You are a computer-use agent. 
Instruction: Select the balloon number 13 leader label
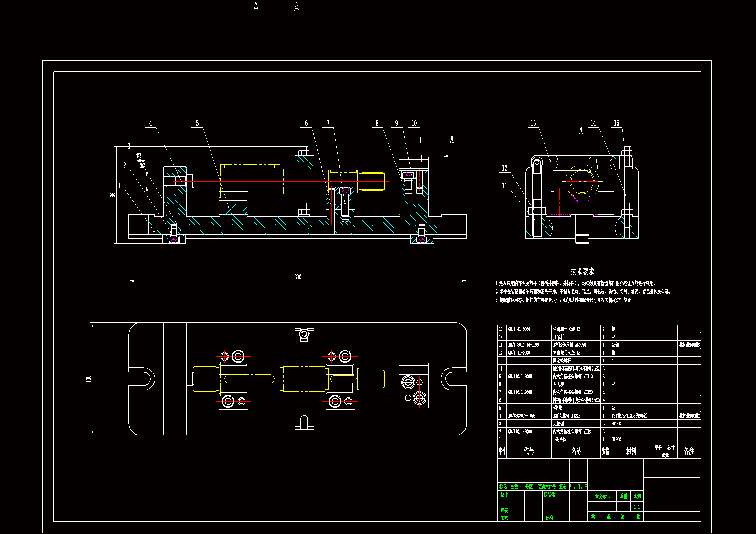[x=533, y=123]
